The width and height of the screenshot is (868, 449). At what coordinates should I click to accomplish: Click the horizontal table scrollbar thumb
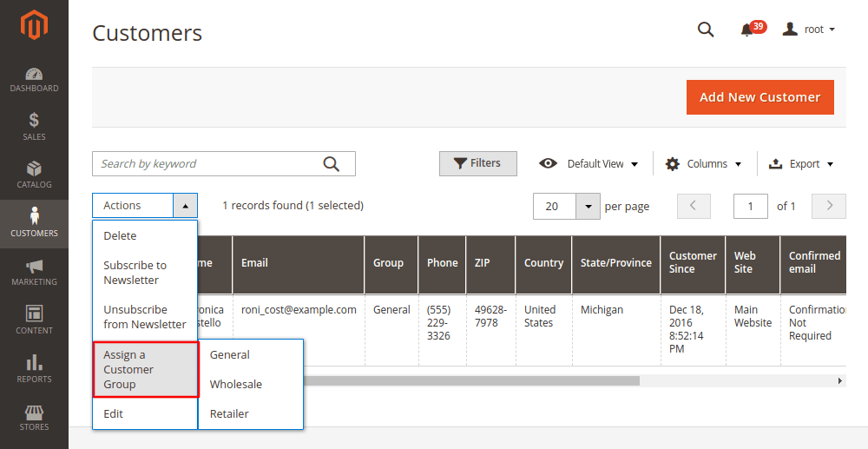[471, 381]
